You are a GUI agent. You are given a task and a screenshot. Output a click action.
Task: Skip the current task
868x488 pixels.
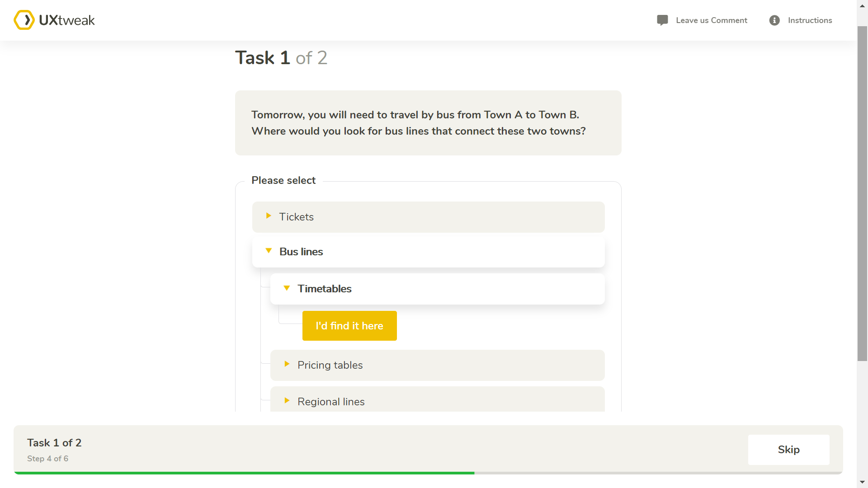[x=788, y=450]
